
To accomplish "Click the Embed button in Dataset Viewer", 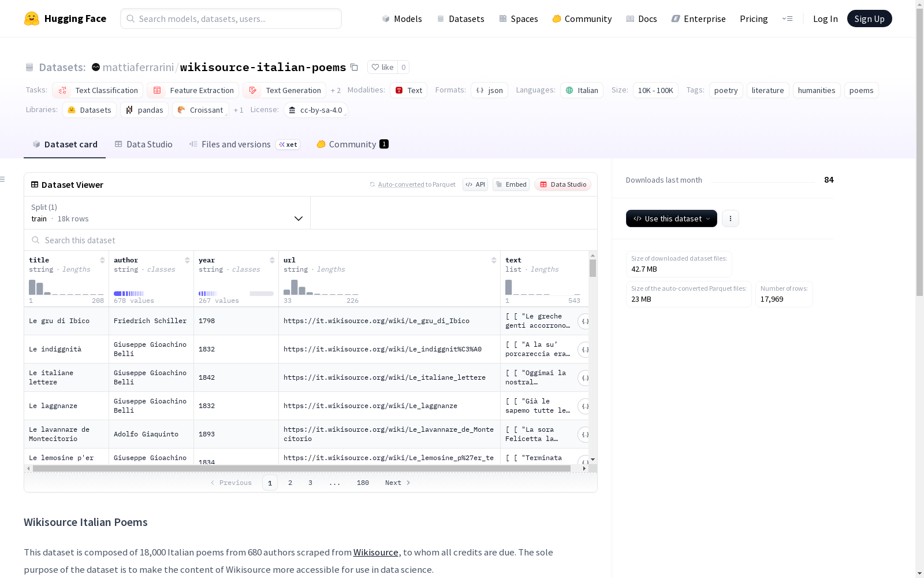I will pyautogui.click(x=511, y=184).
